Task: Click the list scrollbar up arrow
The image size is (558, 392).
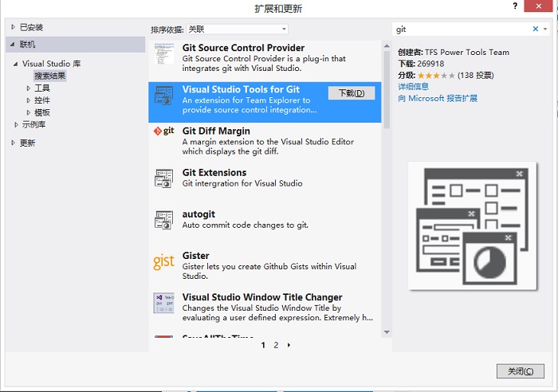Action: 387,46
